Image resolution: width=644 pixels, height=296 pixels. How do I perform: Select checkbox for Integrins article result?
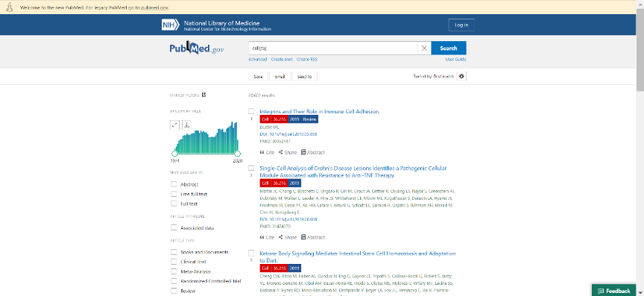251,111
